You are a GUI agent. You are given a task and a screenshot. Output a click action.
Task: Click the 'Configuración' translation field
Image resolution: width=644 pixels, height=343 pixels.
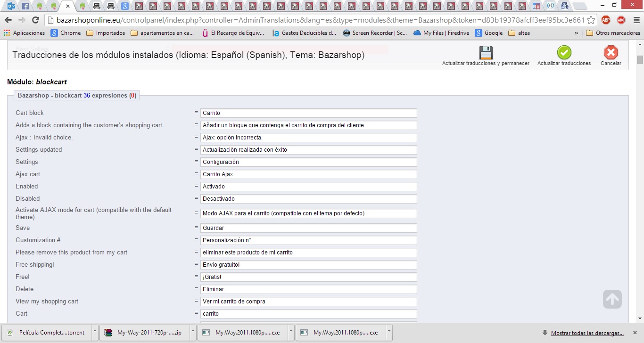308,162
